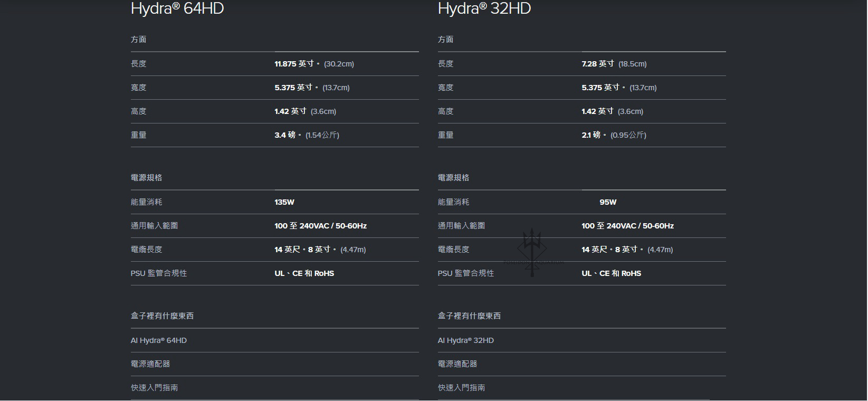
Task: Click "長度" label in Hydra 32HD table
Action: coord(446,64)
